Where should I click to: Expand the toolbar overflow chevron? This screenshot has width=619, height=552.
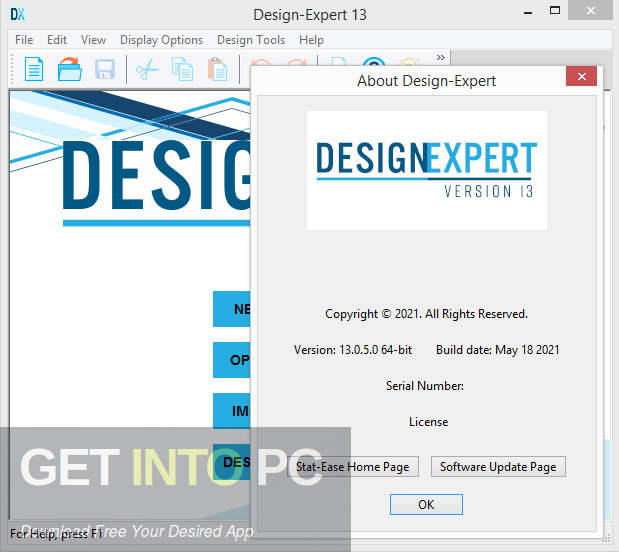[x=441, y=58]
